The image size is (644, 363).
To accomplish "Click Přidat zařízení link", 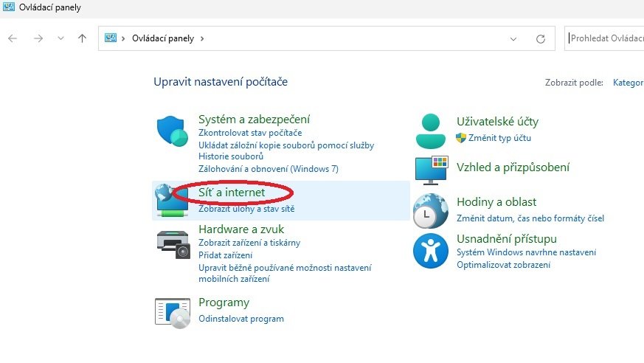I will [x=226, y=255].
